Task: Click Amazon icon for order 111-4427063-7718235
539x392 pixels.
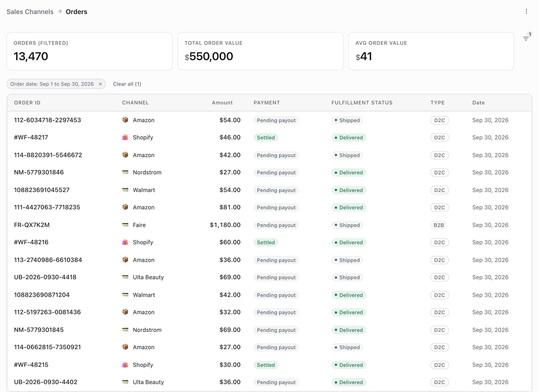Action: click(x=125, y=207)
